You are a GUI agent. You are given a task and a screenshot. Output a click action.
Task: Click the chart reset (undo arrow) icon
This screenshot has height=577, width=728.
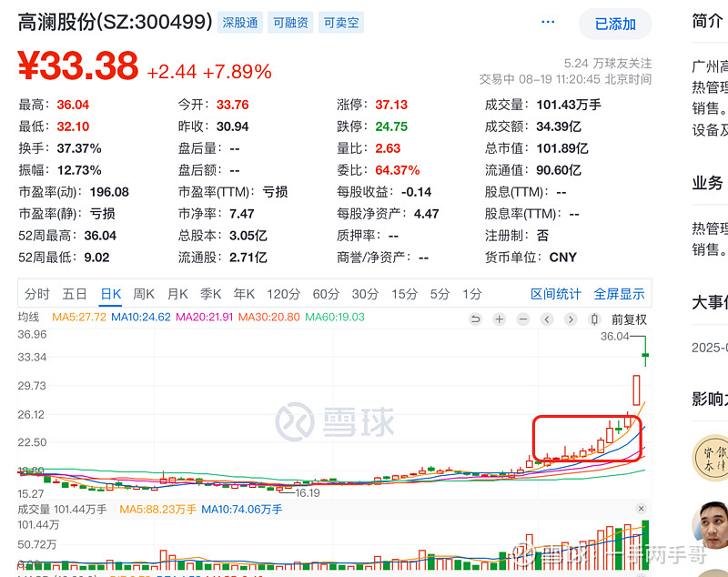click(x=475, y=319)
